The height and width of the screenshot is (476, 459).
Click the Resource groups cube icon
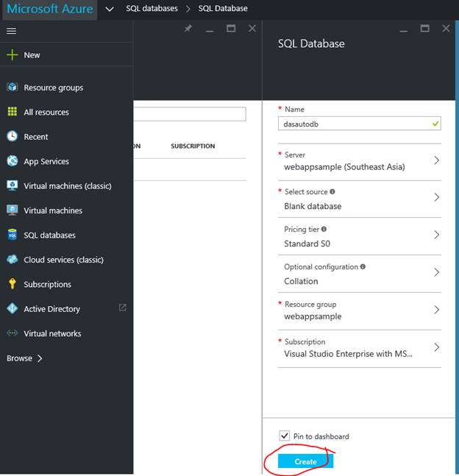(x=12, y=88)
